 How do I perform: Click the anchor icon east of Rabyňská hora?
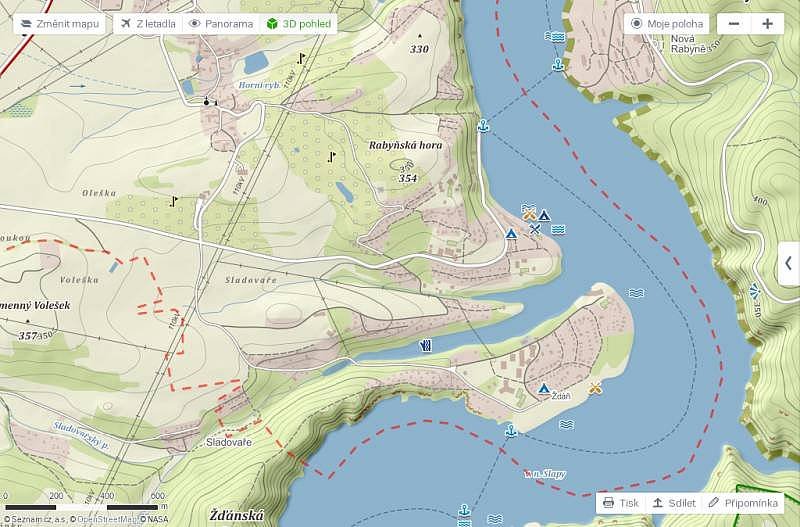tap(483, 126)
